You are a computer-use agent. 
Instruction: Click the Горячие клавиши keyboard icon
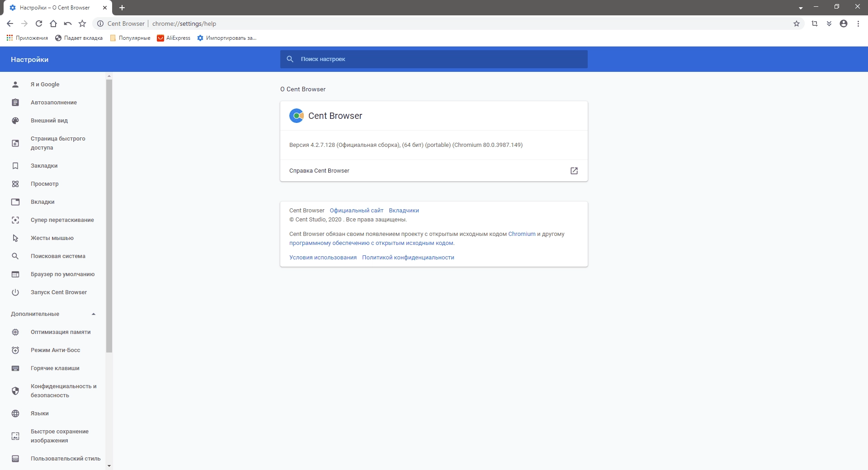[x=15, y=368]
